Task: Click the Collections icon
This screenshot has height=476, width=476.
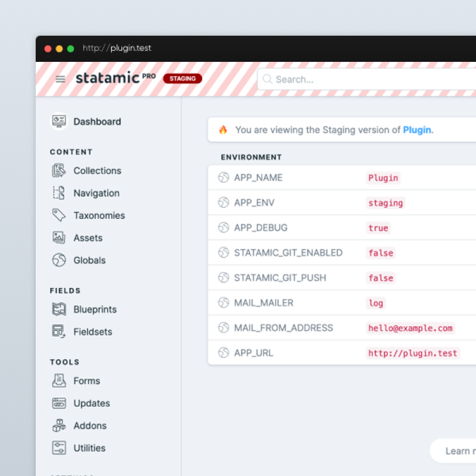Action: [59, 170]
